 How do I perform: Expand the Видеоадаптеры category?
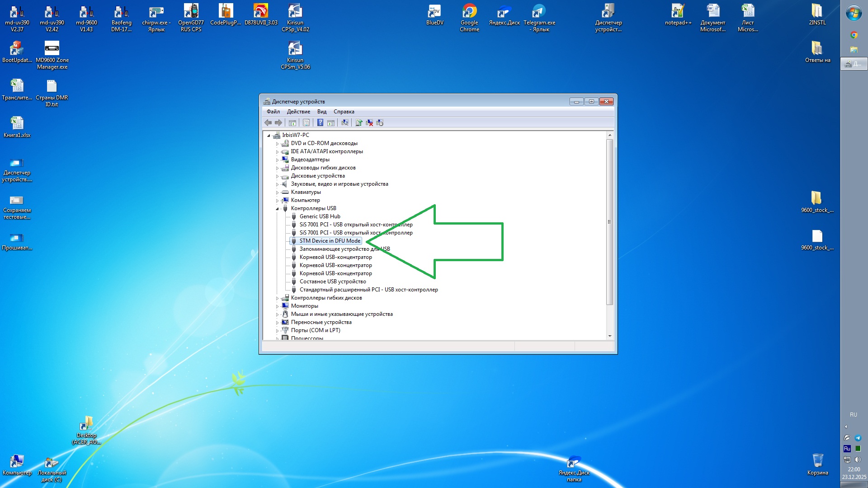(x=277, y=160)
